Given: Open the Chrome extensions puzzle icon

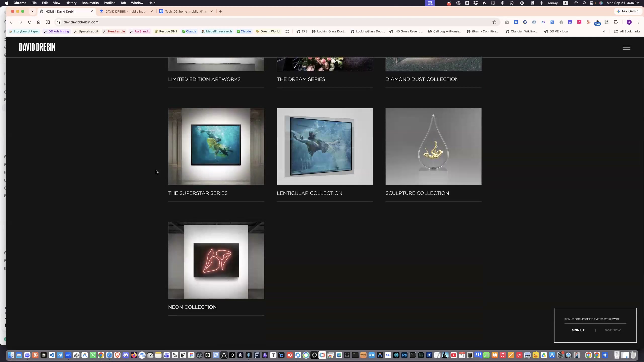Looking at the screenshot, I should click(x=616, y=22).
